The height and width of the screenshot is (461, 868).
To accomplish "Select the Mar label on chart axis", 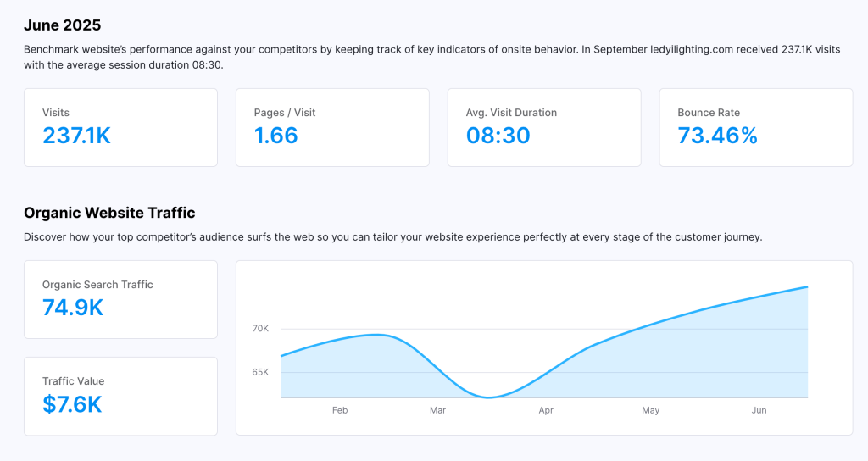I will coord(437,410).
